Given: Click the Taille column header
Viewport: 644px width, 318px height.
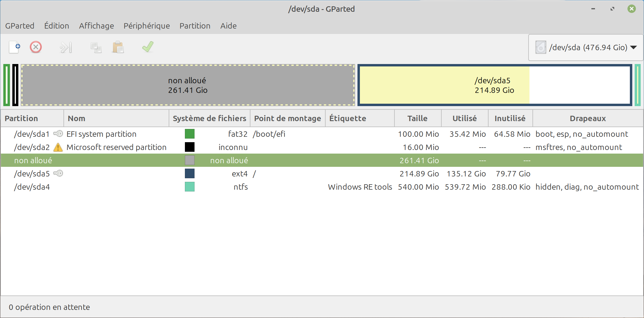Looking at the screenshot, I should [x=417, y=118].
